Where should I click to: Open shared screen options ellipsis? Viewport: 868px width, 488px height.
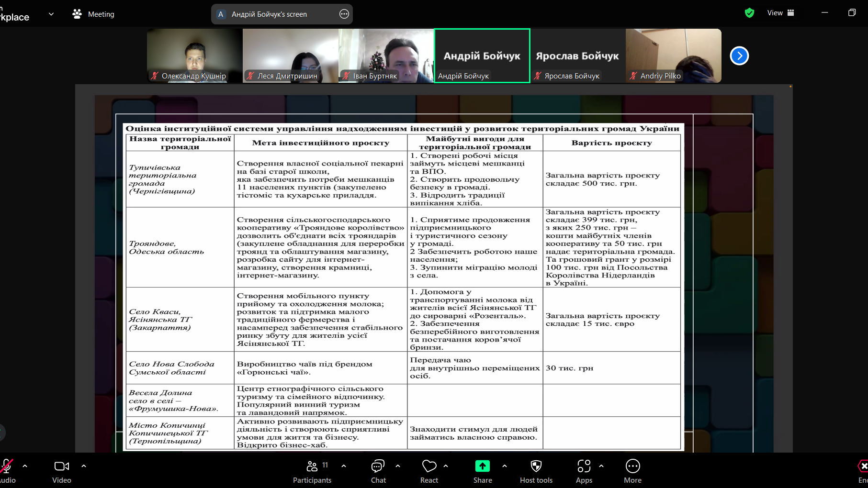[344, 14]
